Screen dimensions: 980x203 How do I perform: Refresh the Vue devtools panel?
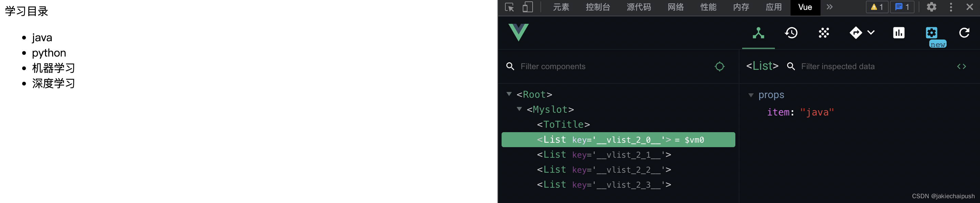[965, 33]
